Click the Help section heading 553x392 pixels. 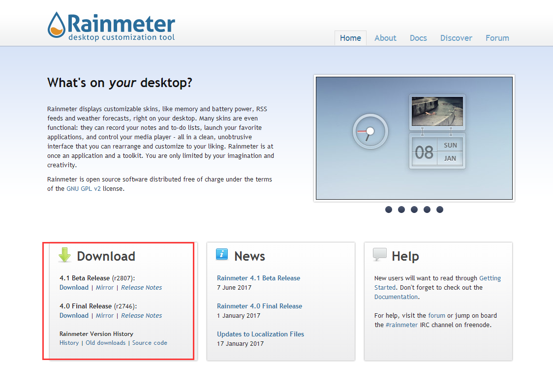(405, 256)
